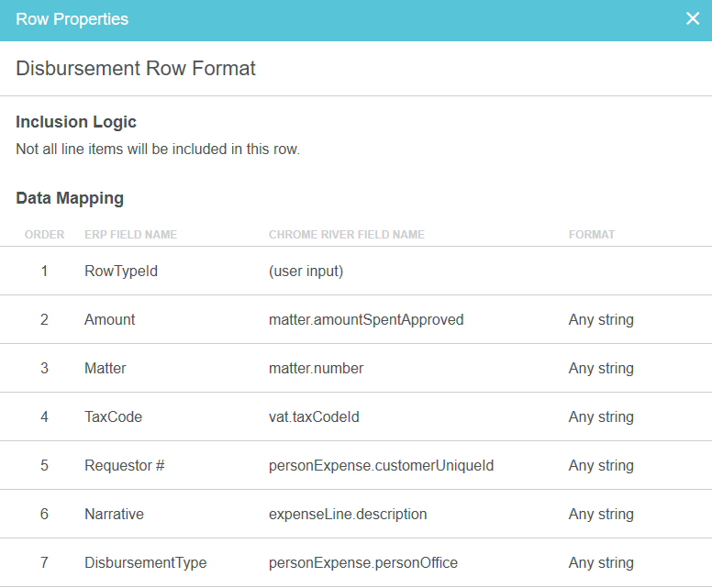
Task: Select the Narrative ERP field
Action: pos(114,514)
